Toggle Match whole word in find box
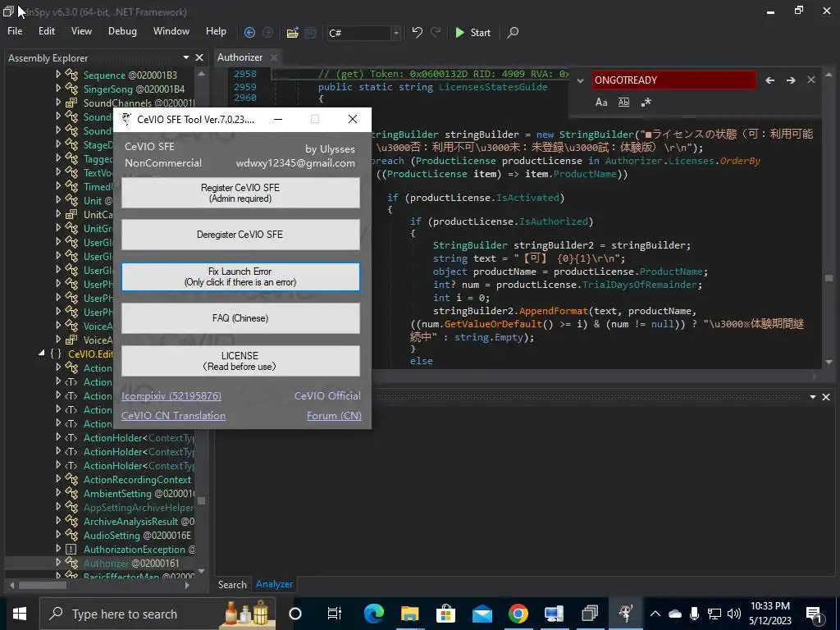 [x=623, y=102]
